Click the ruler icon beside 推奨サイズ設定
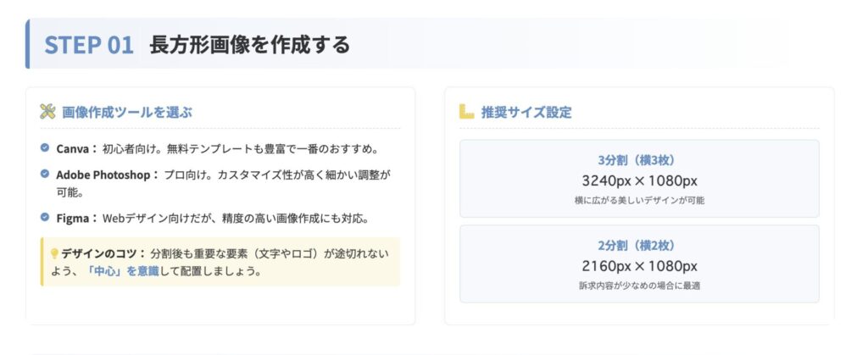Image resolution: width=868 pixels, height=355 pixels. click(x=466, y=112)
